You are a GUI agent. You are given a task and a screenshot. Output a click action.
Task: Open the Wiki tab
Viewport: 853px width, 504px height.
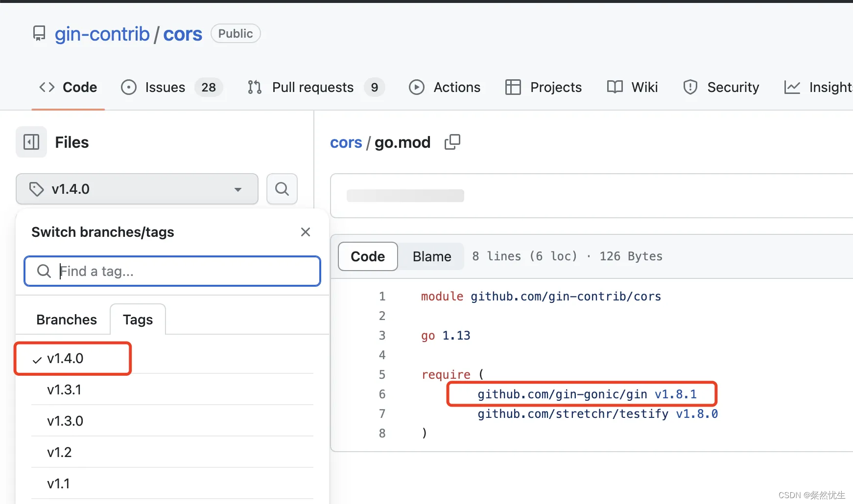tap(632, 87)
